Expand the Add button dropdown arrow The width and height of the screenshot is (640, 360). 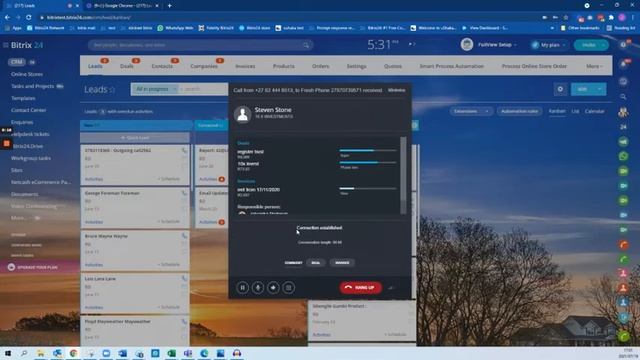[x=600, y=89]
